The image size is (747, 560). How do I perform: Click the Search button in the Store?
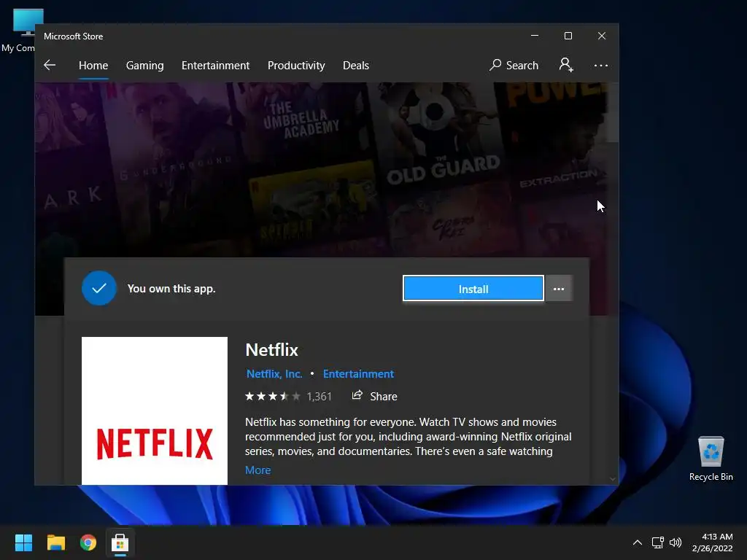coord(514,65)
